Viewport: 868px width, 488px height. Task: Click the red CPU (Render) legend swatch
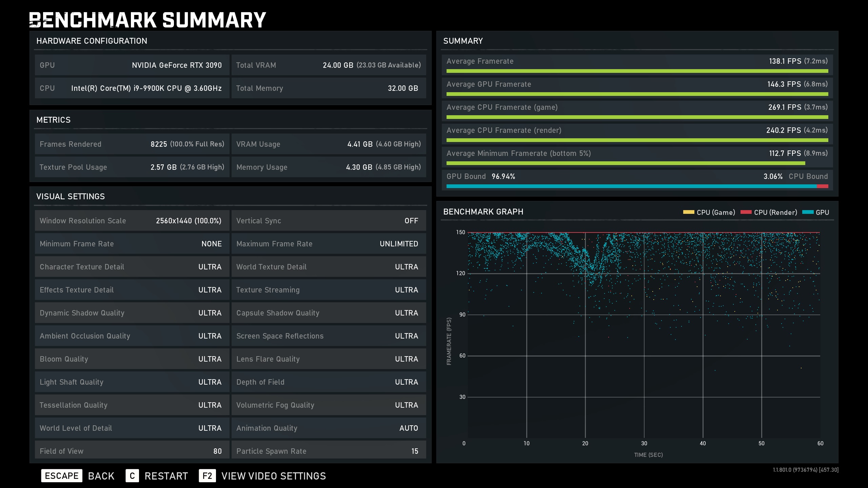pos(746,212)
